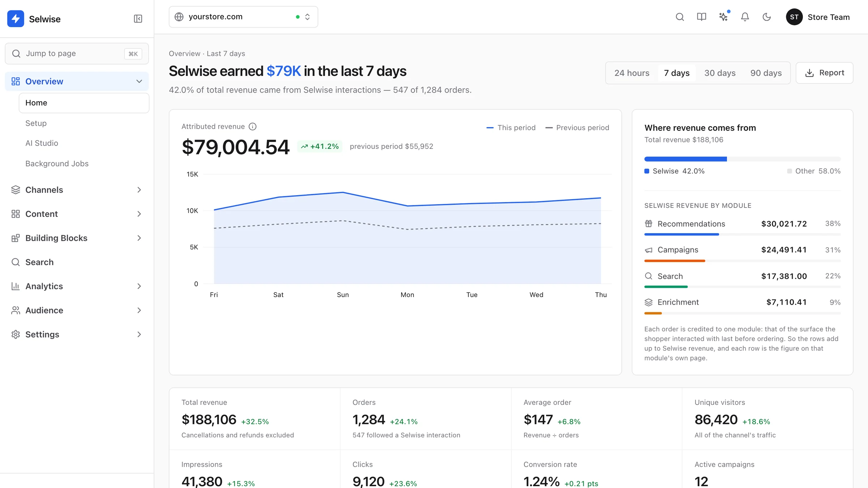The image size is (868, 488).
Task: Click the Settings gear icon in sidebar
Action: point(15,334)
